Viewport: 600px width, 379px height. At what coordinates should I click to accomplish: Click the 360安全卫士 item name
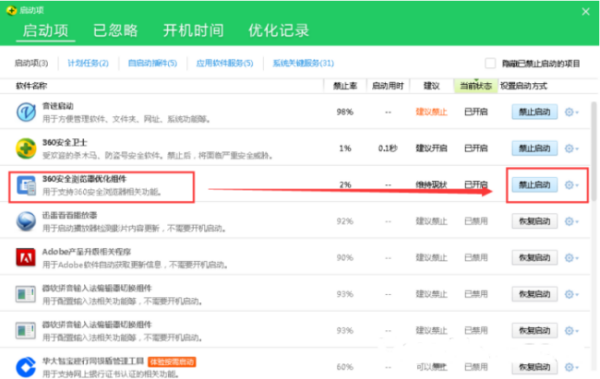pyautogui.click(x=65, y=142)
